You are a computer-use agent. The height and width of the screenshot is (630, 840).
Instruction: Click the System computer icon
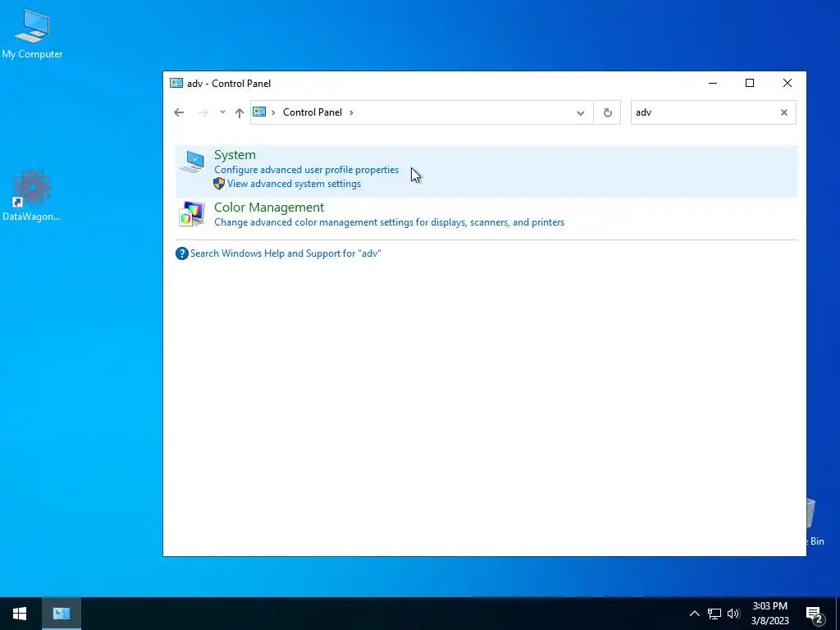click(x=192, y=162)
